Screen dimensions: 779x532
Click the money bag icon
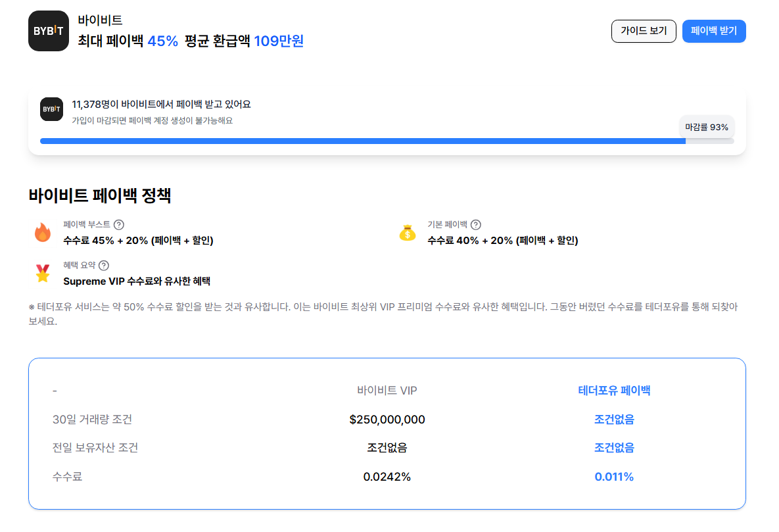[408, 232]
